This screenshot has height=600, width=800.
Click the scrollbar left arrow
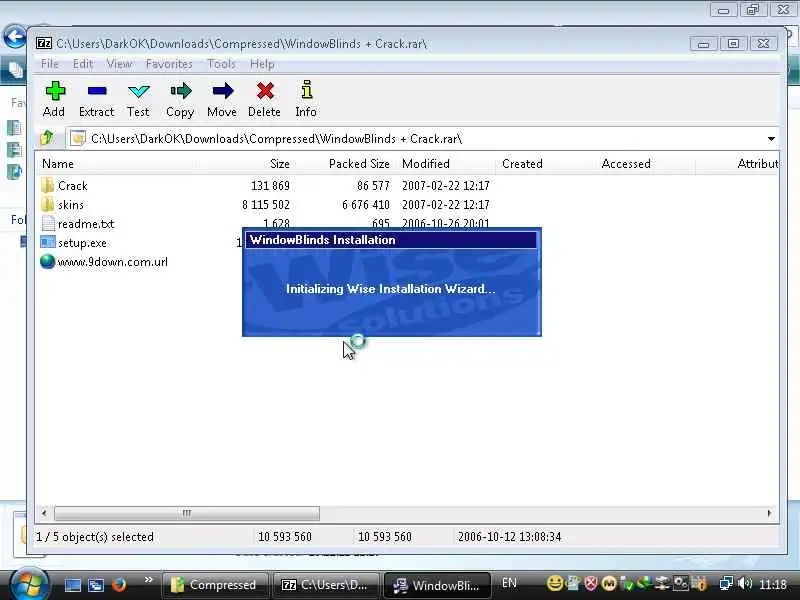[x=44, y=513]
